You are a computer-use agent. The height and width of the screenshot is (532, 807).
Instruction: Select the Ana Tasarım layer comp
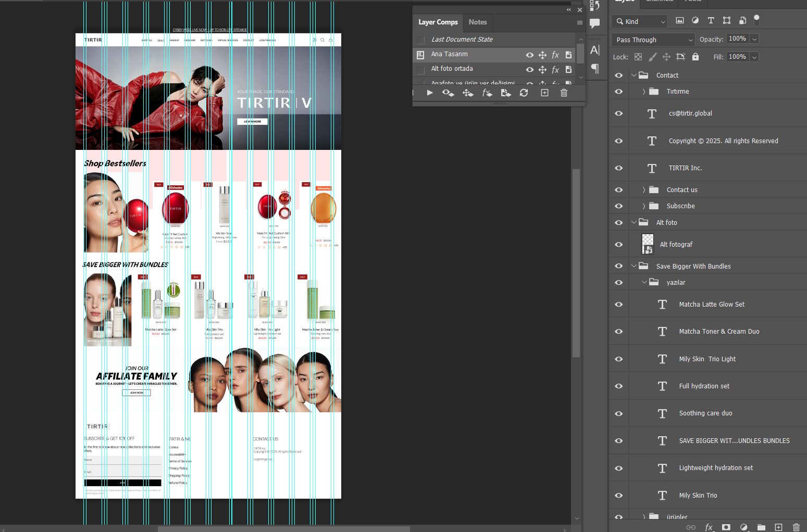click(449, 54)
